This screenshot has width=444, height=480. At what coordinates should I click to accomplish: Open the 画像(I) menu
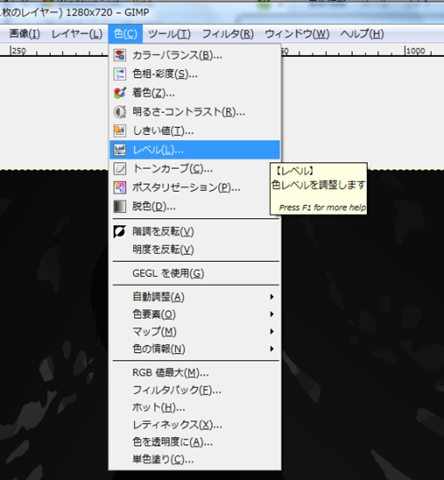(x=25, y=34)
